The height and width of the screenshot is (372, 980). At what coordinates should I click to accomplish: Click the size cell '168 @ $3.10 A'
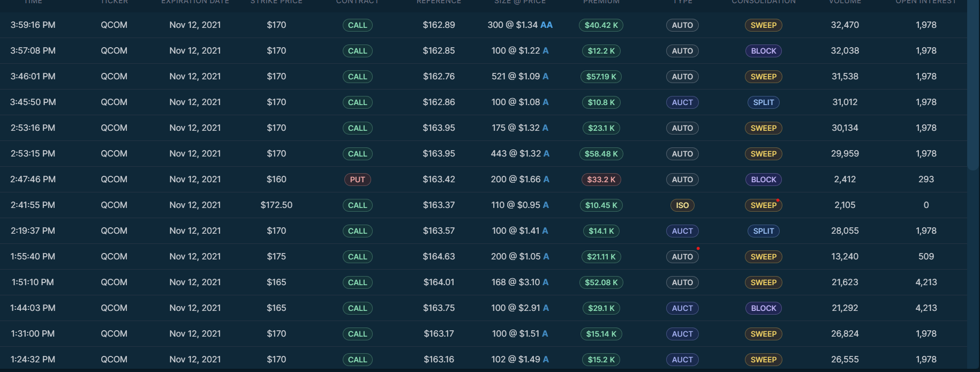click(520, 282)
